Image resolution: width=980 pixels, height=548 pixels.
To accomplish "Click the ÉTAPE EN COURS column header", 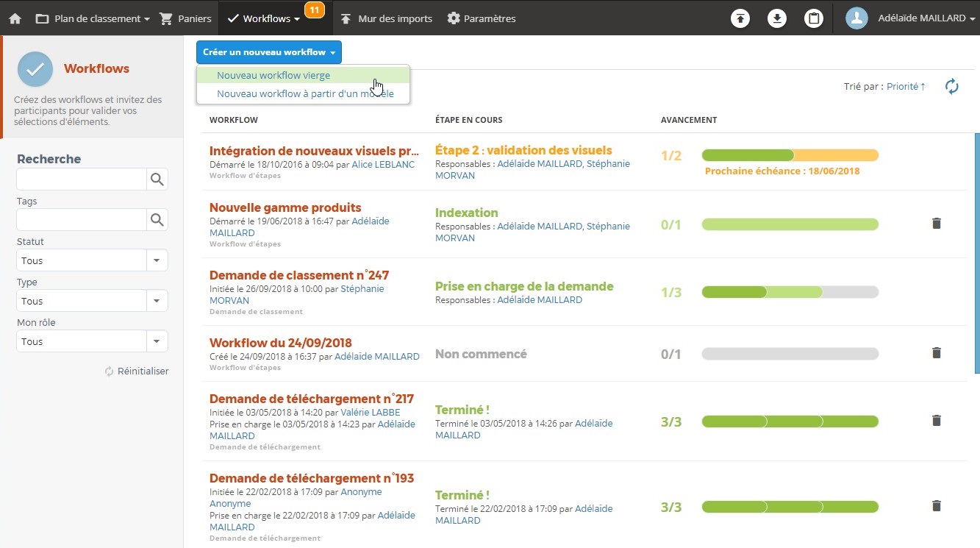I will point(469,120).
